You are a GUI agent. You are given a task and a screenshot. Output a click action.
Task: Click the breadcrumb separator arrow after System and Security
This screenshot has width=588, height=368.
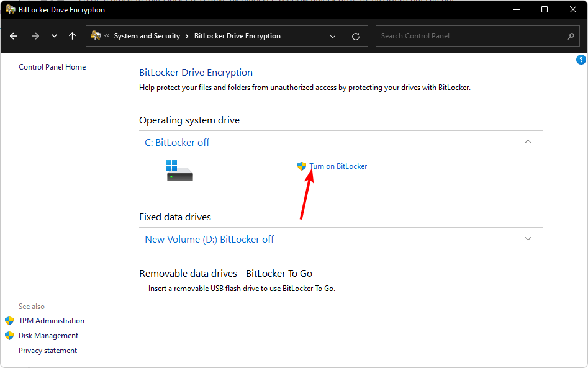coord(187,37)
